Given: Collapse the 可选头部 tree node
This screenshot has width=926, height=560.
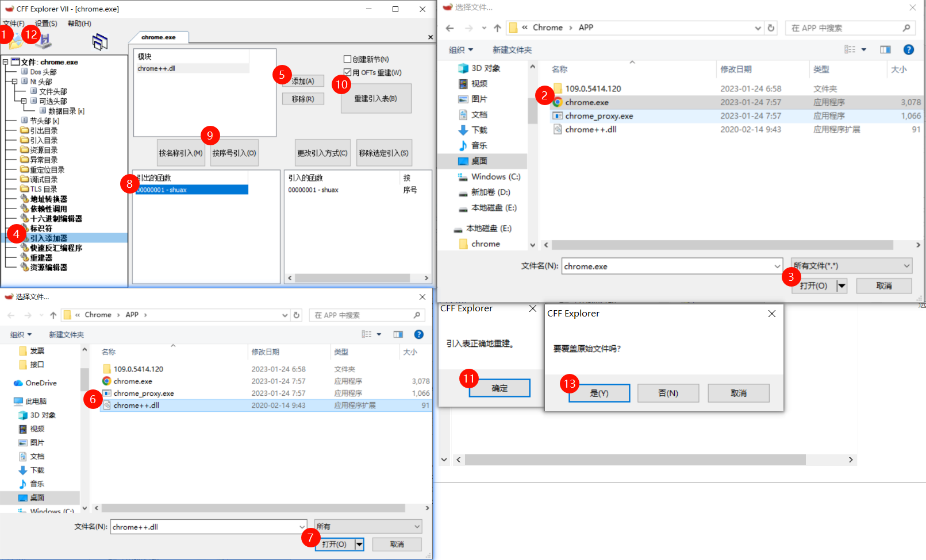Looking at the screenshot, I should point(24,101).
